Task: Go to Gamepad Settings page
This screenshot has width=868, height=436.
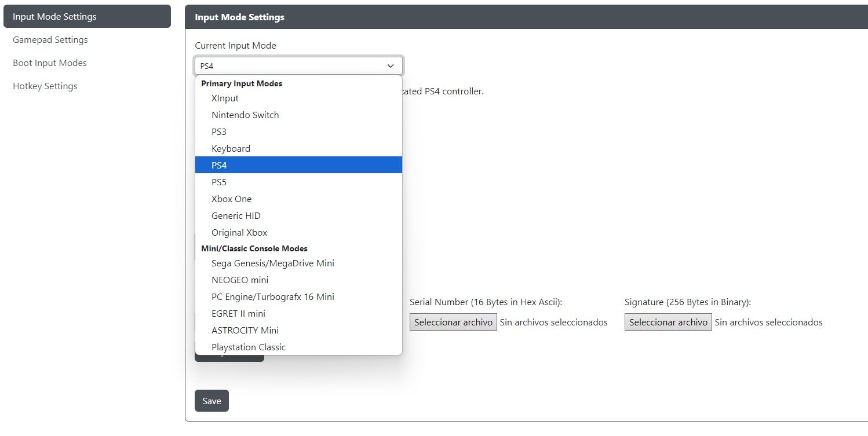Action: click(87, 40)
